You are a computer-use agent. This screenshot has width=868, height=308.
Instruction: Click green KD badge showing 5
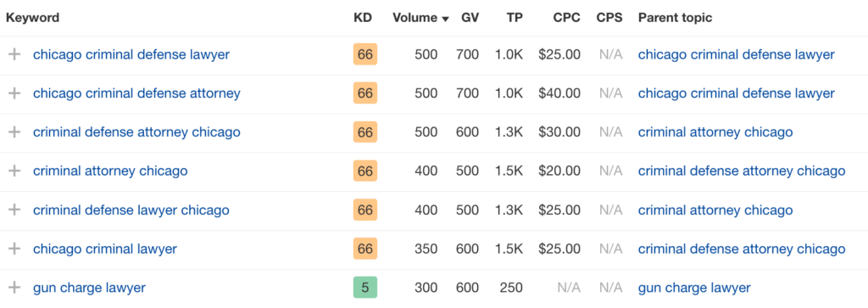[364, 288]
